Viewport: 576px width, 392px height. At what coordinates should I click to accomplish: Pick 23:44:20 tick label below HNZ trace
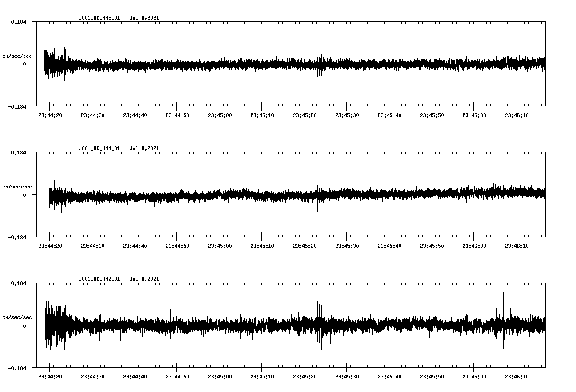(50, 376)
